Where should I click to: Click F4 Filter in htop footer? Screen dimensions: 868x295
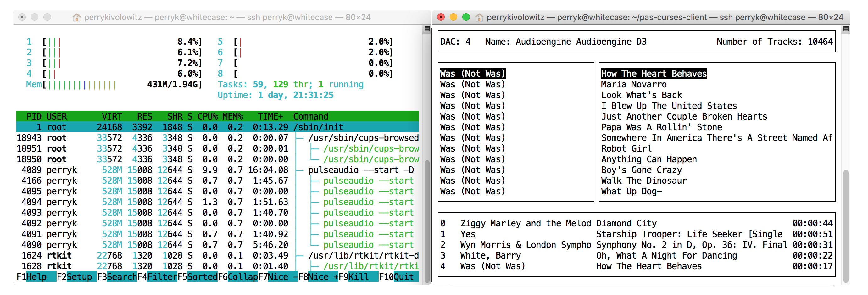157,277
